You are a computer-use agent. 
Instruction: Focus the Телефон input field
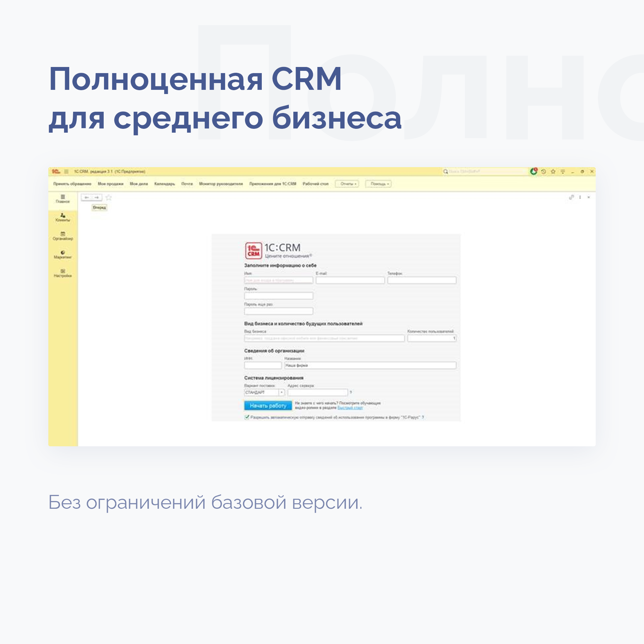coord(422,280)
